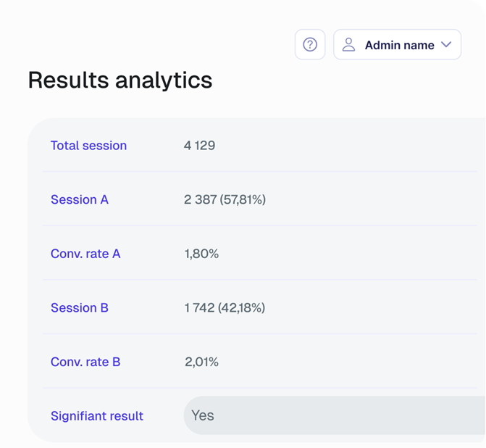
Task: Click the Session B value 1 742 (42,18%)
Action: coord(225,308)
